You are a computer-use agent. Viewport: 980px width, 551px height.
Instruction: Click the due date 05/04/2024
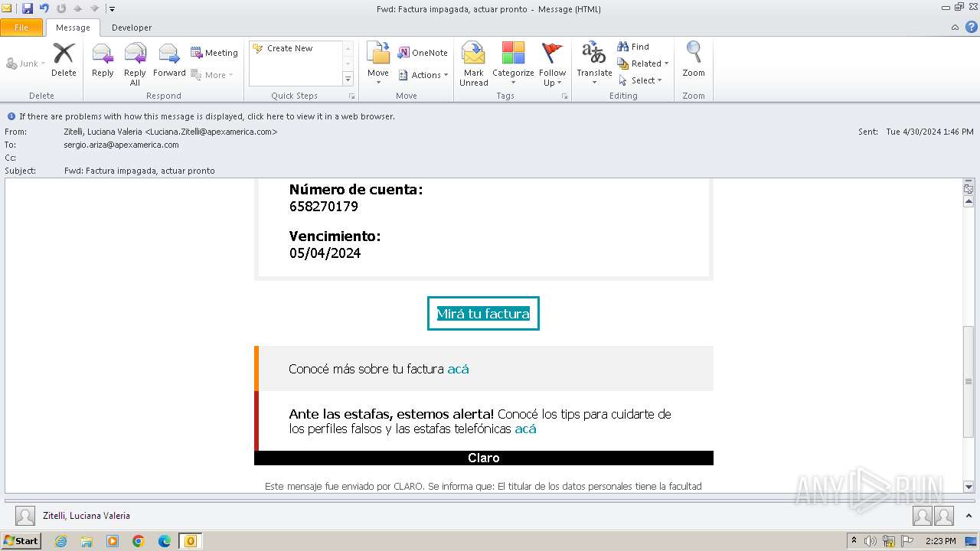325,253
